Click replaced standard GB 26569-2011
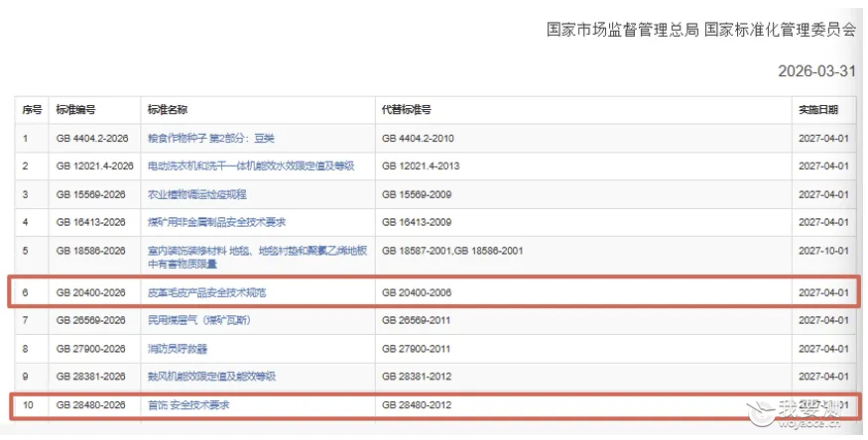The height and width of the screenshot is (440, 868). [x=417, y=320]
